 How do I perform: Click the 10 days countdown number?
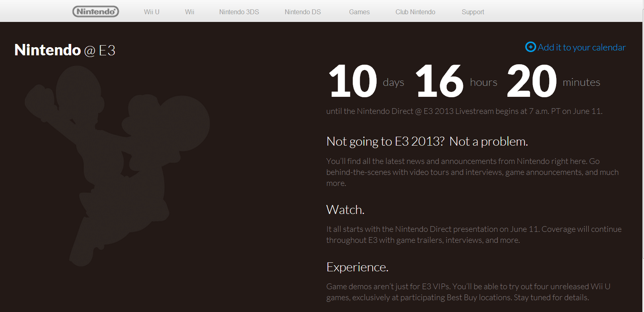[x=353, y=81]
